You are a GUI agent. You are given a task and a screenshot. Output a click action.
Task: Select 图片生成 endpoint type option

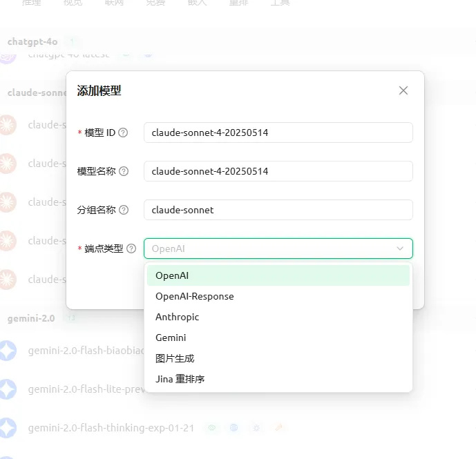point(278,358)
